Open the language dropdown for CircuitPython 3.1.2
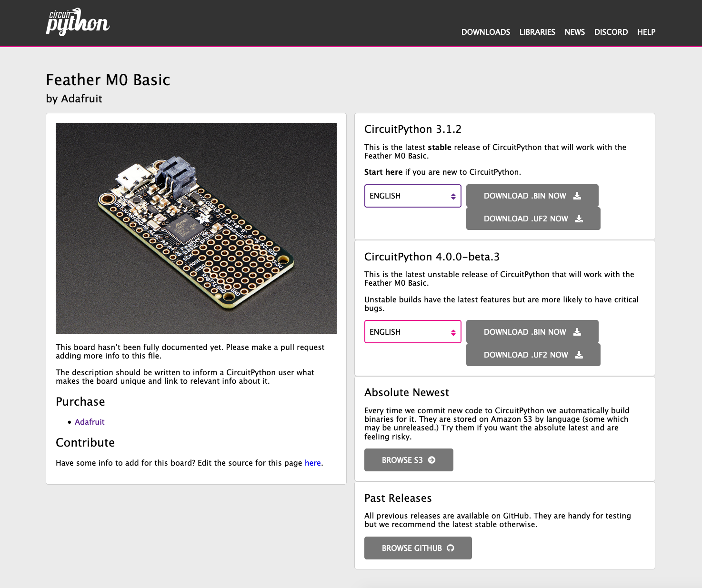 (413, 196)
